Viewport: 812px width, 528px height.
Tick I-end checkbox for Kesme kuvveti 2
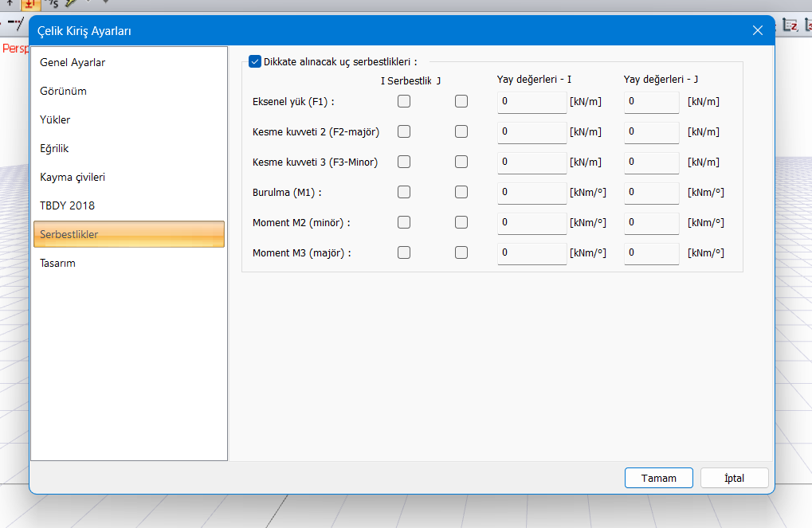point(404,131)
